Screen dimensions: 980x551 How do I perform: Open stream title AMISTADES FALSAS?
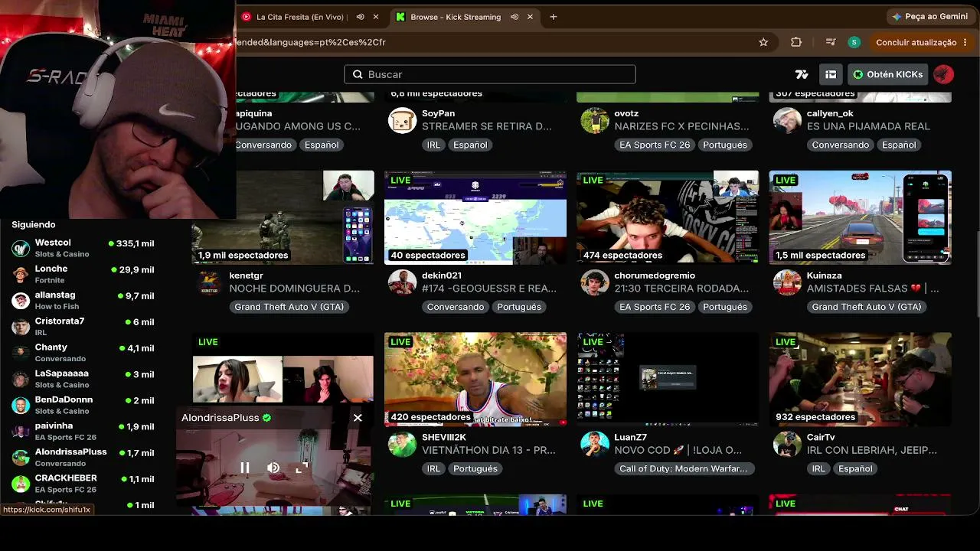click(873, 289)
